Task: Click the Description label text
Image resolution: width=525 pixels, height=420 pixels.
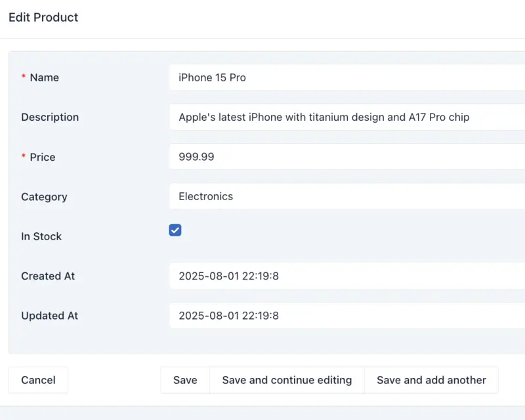Action: coord(50,117)
